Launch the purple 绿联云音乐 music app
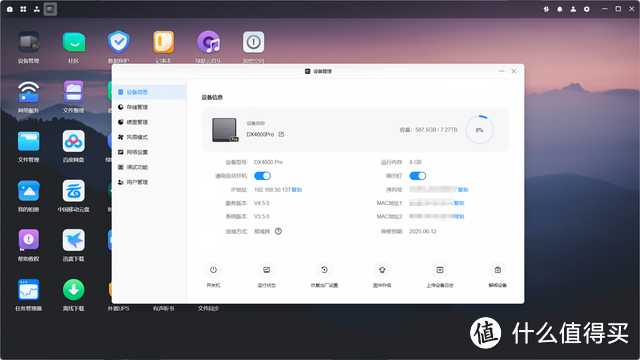 pyautogui.click(x=209, y=42)
